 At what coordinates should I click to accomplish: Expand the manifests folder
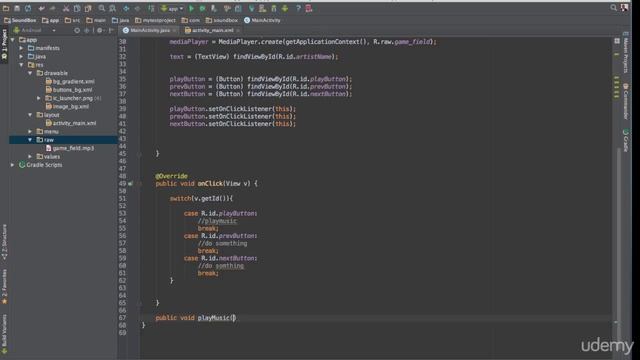click(22, 48)
